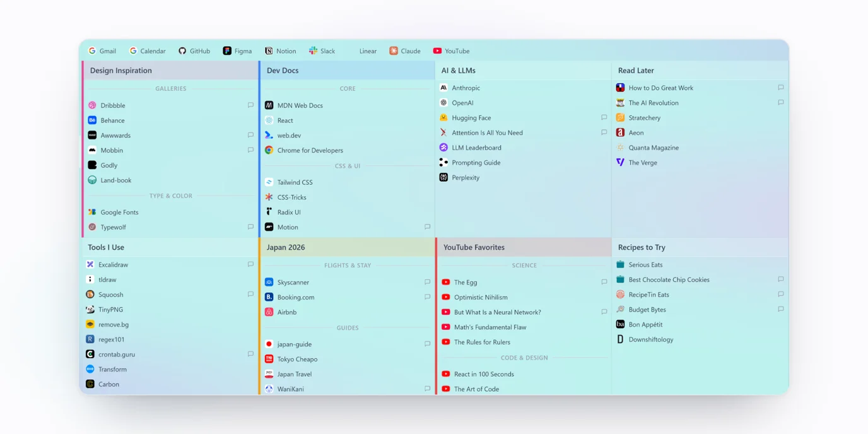Click the Design Inspiration column header

coord(170,71)
